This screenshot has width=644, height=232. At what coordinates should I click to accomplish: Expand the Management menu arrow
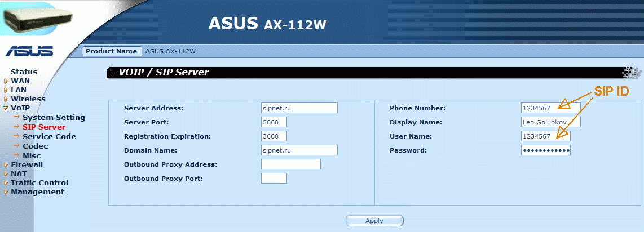(x=6, y=192)
